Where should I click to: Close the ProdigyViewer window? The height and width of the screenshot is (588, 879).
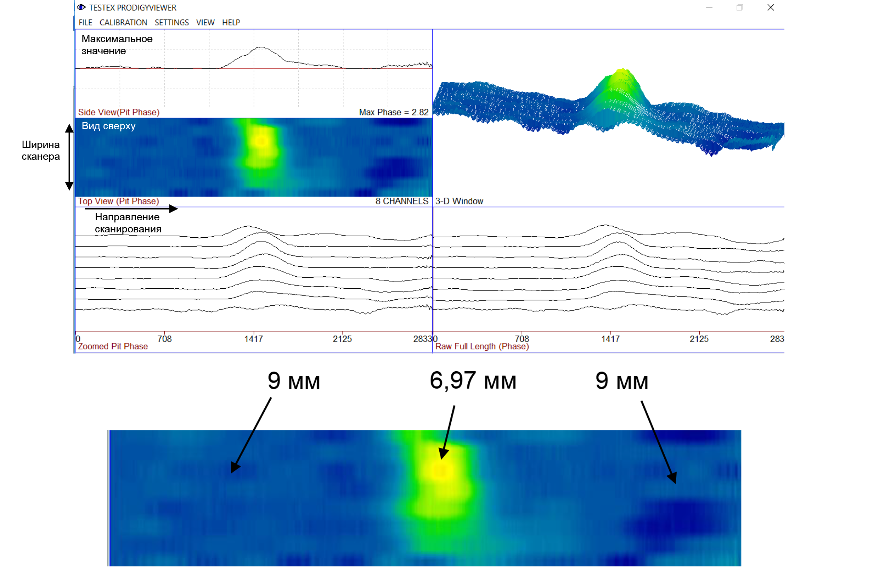coord(770,7)
